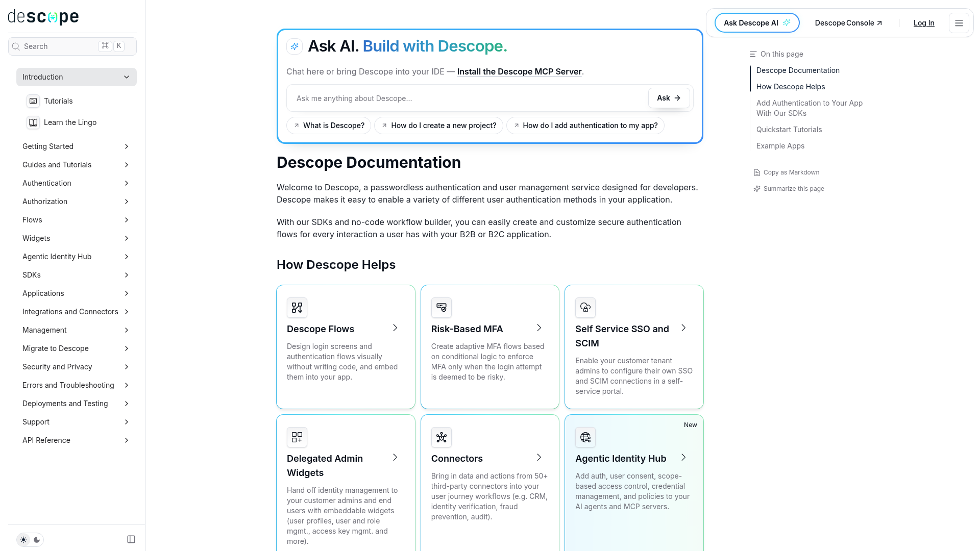The width and height of the screenshot is (980, 551).
Task: Expand the Widgets section
Action: 77,238
